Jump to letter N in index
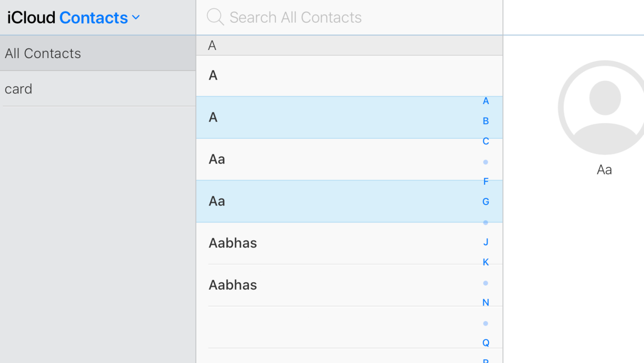This screenshot has height=363, width=644. [x=486, y=303]
